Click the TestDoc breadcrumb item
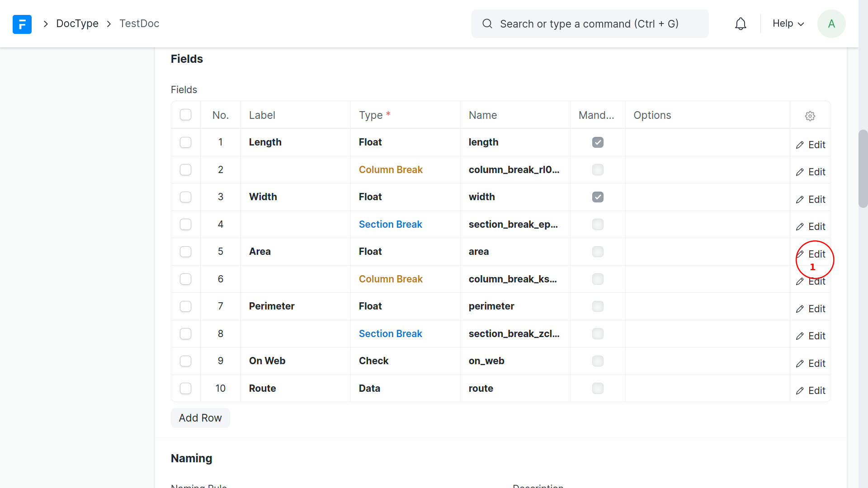Image resolution: width=868 pixels, height=488 pixels. 139,23
